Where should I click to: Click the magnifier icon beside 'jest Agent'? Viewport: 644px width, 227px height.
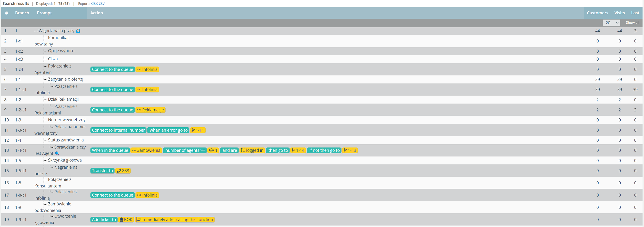pyautogui.click(x=57, y=153)
